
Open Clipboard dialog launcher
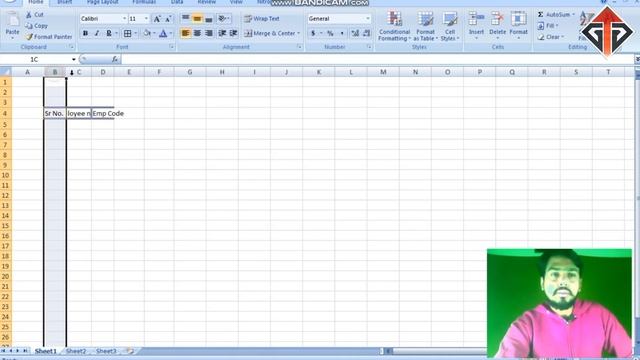click(x=71, y=47)
